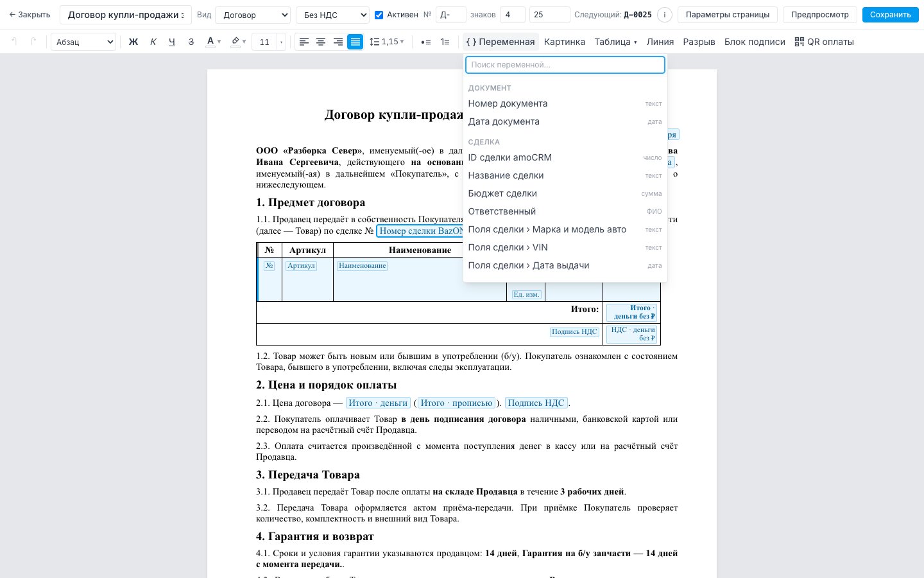Screen dimensions: 924x578
Task: Click heading 1. Предмет договора
Action: coord(311,202)
